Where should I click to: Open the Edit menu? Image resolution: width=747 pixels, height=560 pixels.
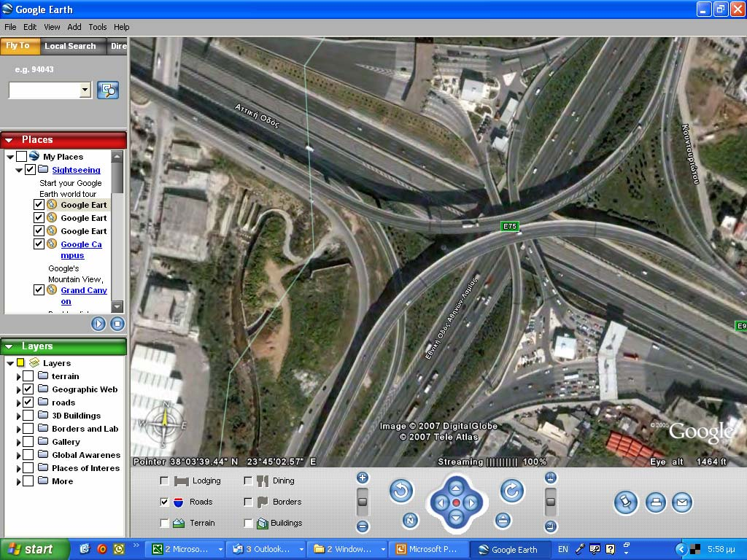pyautogui.click(x=30, y=27)
